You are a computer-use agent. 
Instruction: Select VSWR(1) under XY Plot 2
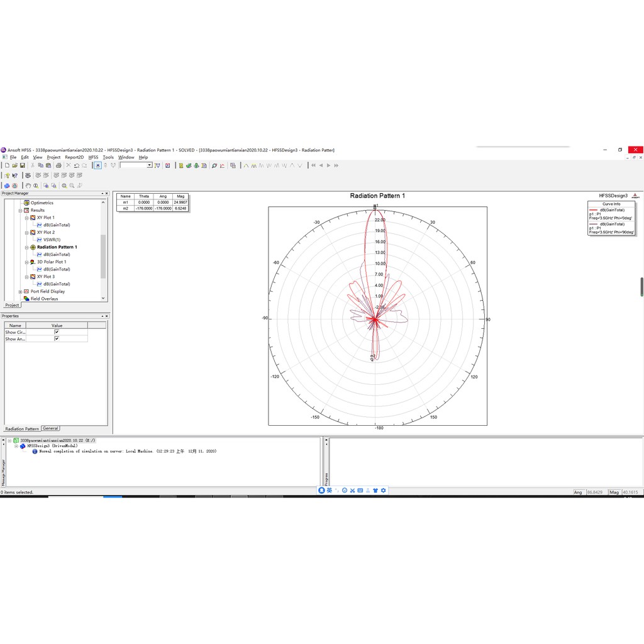[52, 240]
